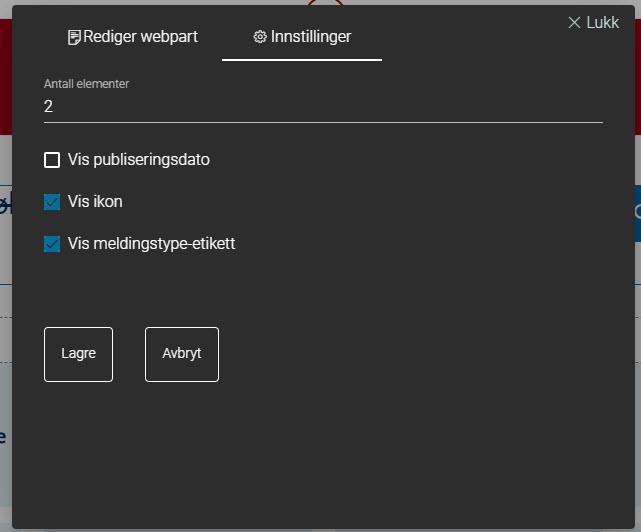Click the Innstillinger gear icon

click(260, 37)
